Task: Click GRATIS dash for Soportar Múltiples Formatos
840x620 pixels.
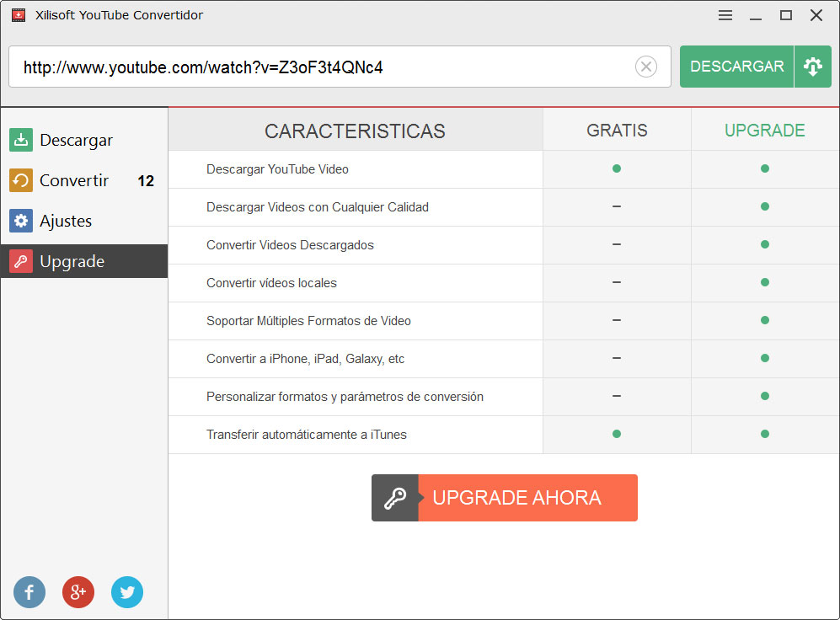Action: click(617, 320)
